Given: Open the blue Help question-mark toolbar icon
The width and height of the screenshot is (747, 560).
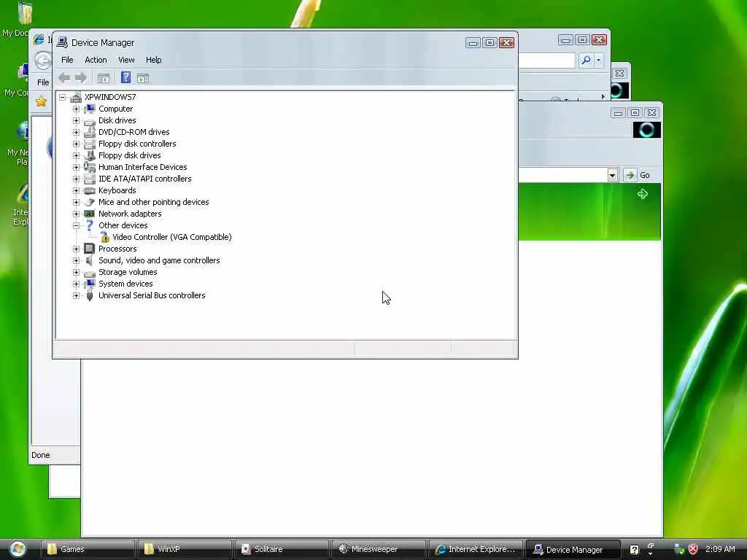Looking at the screenshot, I should [x=125, y=77].
